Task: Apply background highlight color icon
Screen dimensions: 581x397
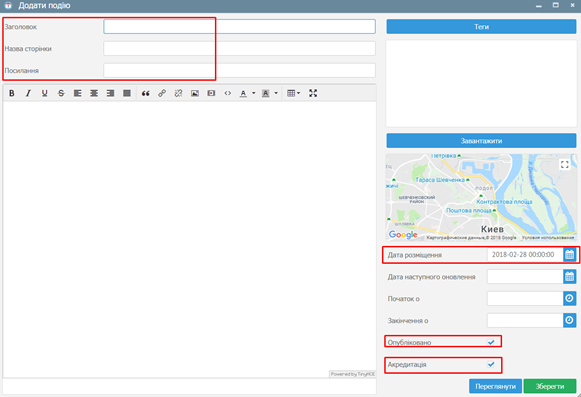Action: pyautogui.click(x=266, y=93)
